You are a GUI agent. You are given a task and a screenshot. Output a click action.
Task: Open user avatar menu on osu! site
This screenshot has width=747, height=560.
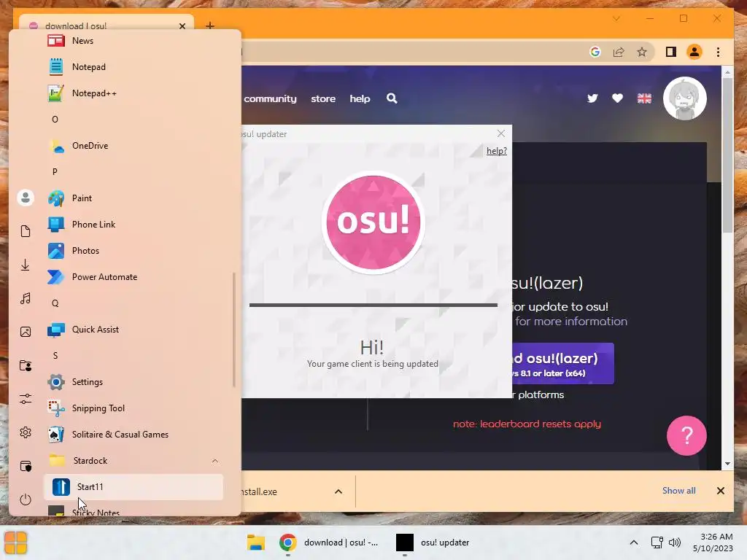pyautogui.click(x=684, y=98)
